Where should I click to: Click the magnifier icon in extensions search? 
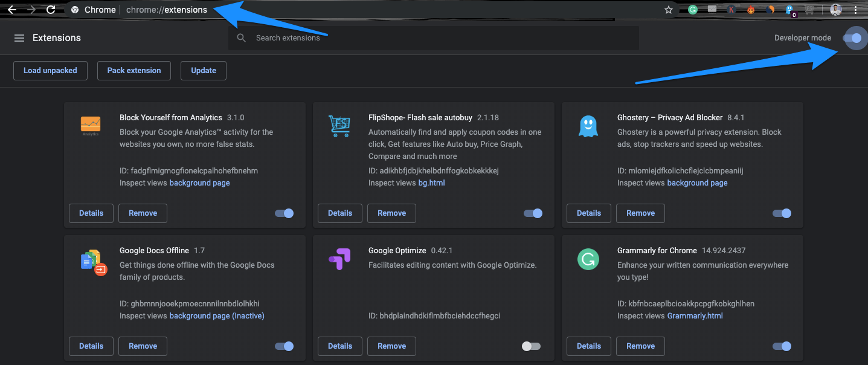point(242,38)
